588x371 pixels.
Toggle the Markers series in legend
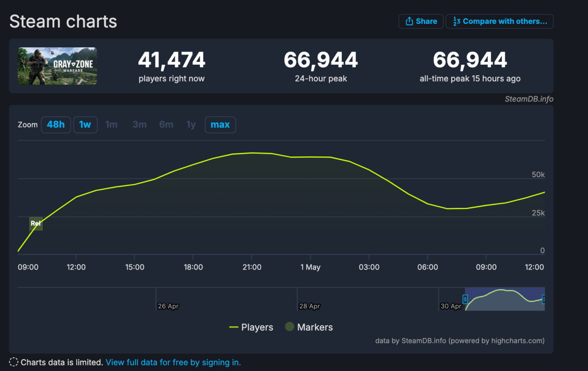tap(309, 327)
